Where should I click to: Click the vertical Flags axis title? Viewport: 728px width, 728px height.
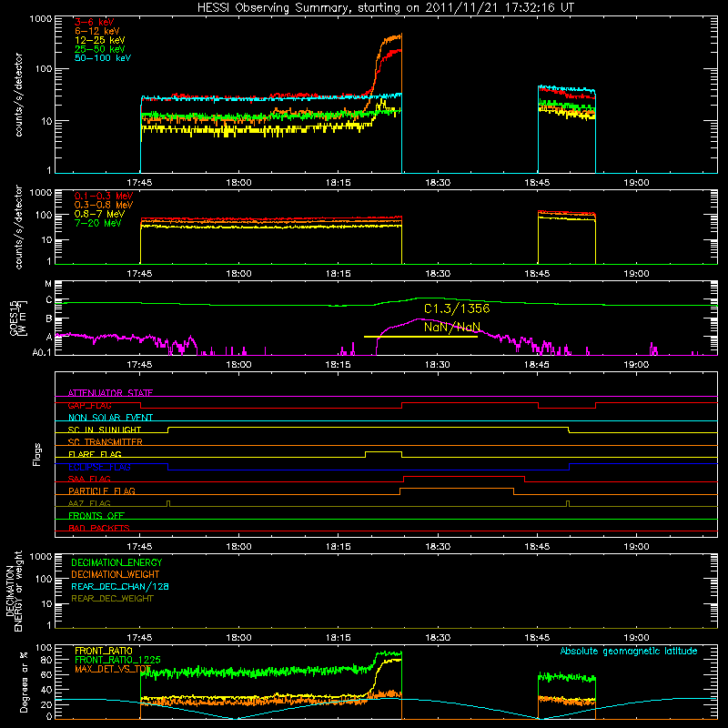pyautogui.click(x=37, y=454)
